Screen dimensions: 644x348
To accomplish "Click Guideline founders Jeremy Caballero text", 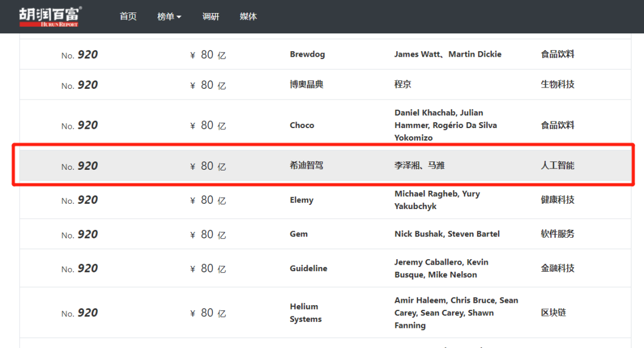I will pyautogui.click(x=441, y=268).
